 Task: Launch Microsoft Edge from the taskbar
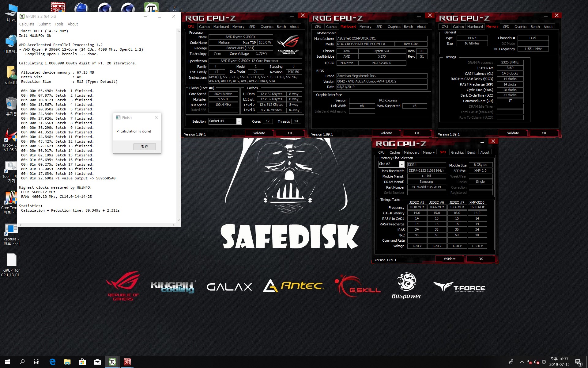(52, 362)
